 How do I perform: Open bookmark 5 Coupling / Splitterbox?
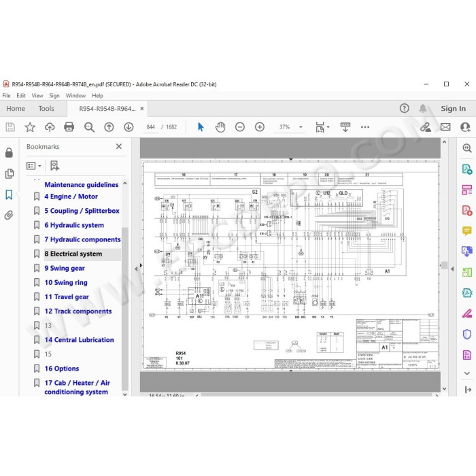coord(82,211)
